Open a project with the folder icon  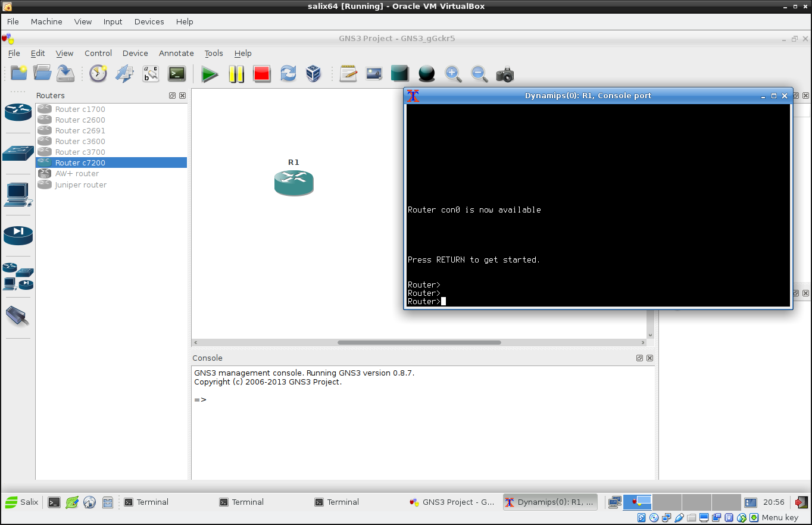42,74
